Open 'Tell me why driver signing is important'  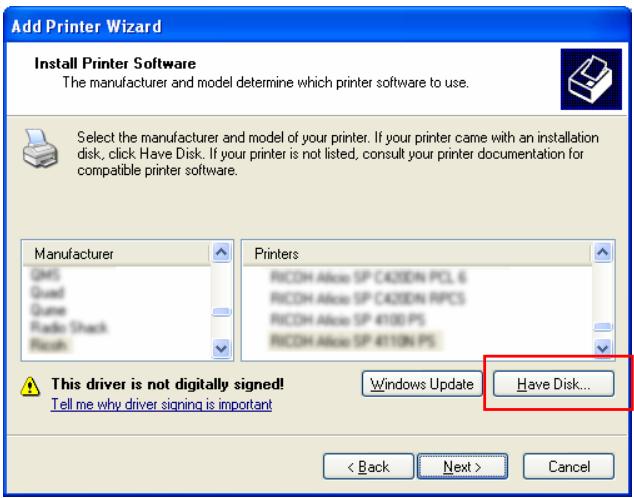(x=161, y=404)
